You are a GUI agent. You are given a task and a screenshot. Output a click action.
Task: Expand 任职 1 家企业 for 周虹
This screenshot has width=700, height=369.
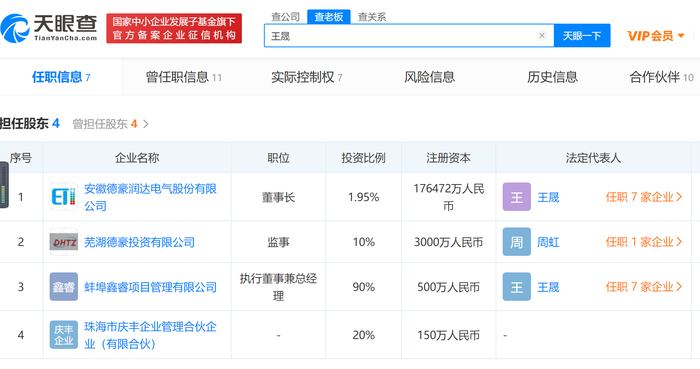pyautogui.click(x=644, y=242)
